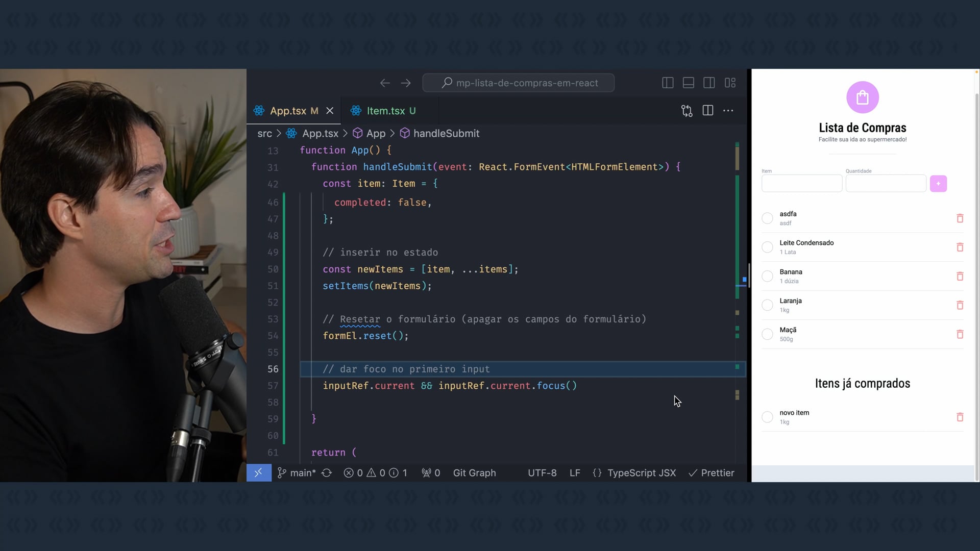The height and width of the screenshot is (551, 980).
Task: Switch to the Item.tsx tab
Action: tap(385, 111)
